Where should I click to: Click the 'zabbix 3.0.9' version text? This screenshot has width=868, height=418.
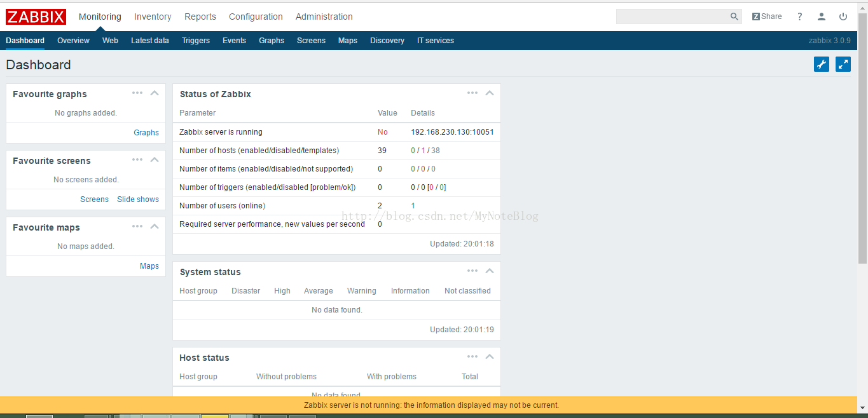pyautogui.click(x=829, y=41)
